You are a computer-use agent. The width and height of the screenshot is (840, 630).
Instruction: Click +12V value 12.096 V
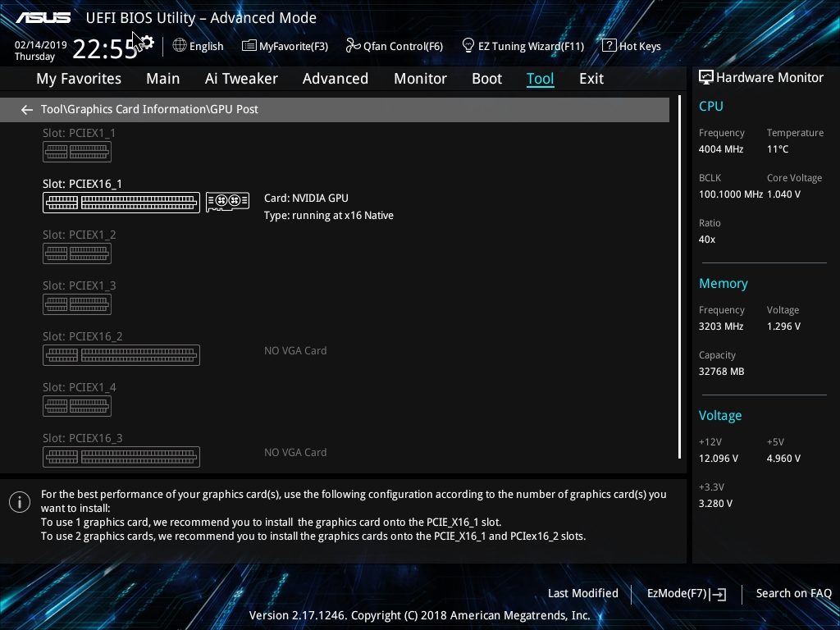click(x=719, y=459)
